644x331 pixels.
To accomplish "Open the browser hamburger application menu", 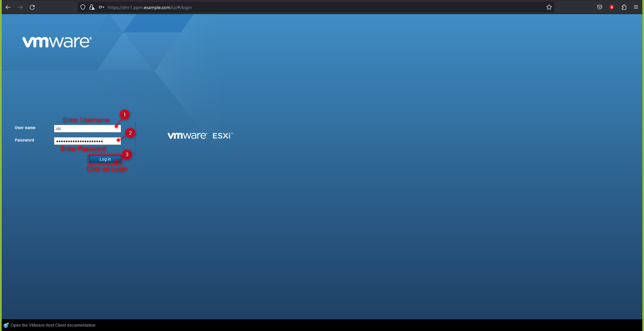I will (636, 7).
